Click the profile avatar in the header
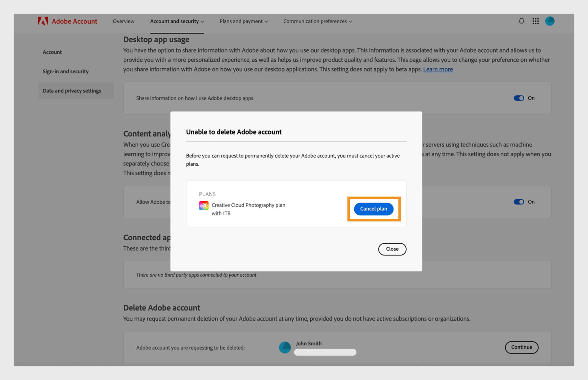The width and height of the screenshot is (588, 380). [550, 21]
